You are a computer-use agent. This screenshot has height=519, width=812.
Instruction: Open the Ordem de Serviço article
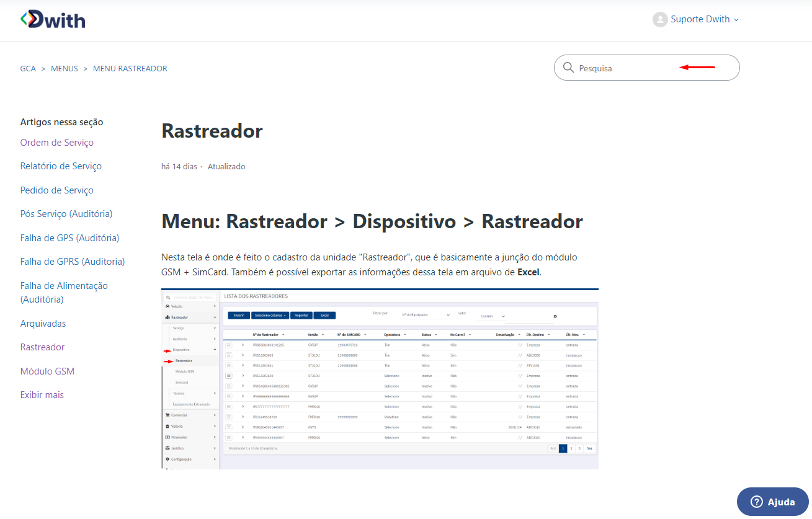pos(57,143)
